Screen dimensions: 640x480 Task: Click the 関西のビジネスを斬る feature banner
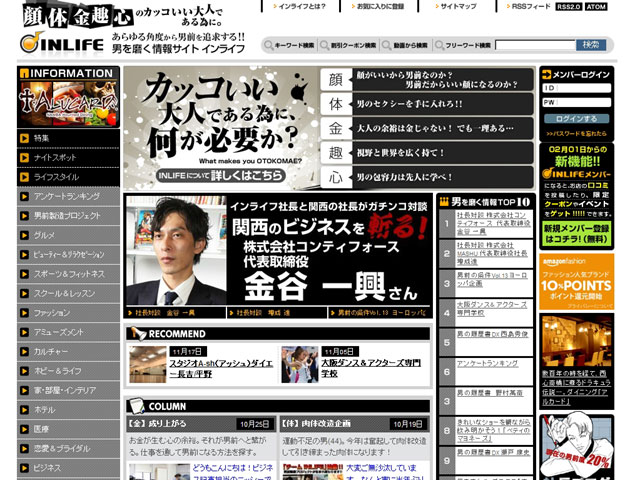coord(278,250)
